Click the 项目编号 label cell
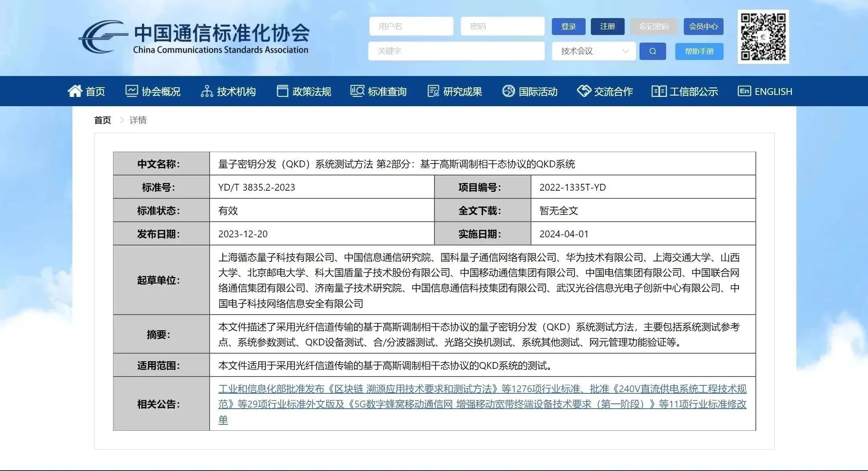 483,187
